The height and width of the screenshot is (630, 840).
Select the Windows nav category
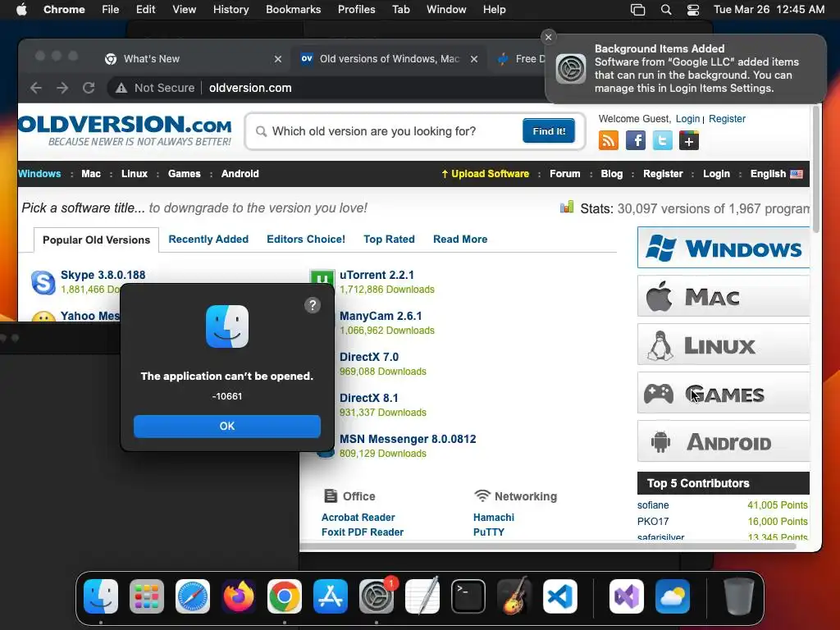[x=39, y=174]
